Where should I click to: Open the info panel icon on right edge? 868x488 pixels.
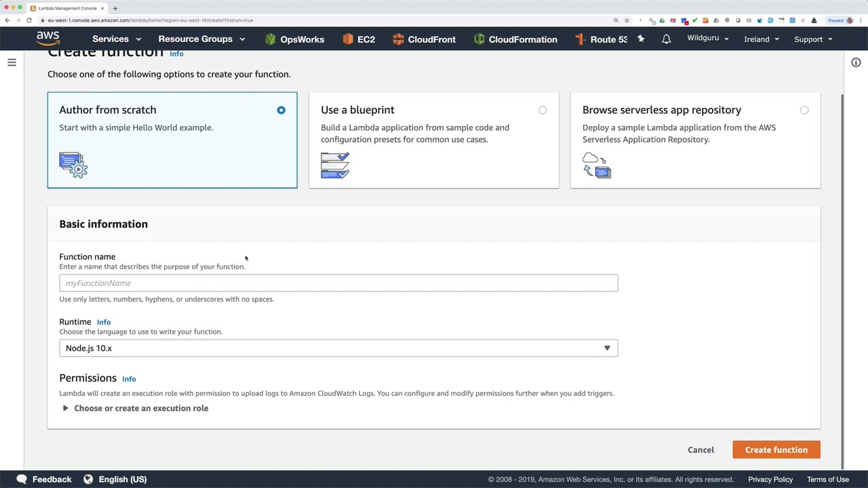(856, 62)
